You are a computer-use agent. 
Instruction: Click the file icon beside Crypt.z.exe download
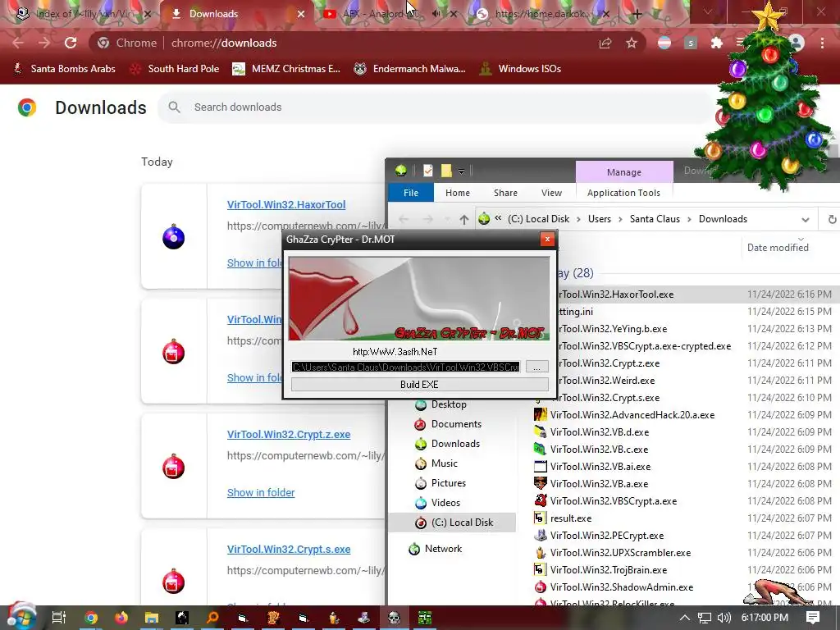tap(174, 467)
